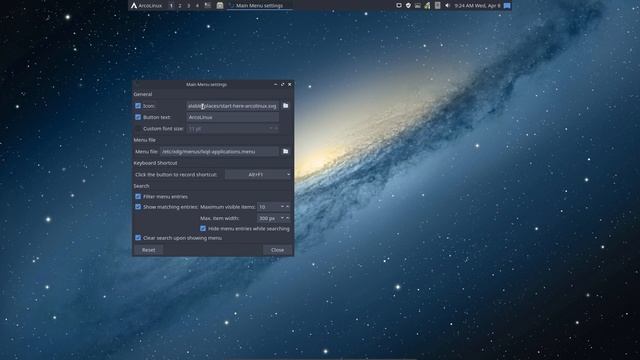Screen dimensions: 640x360
Task: Click the Maximum visible items value field
Action: pos(269,207)
